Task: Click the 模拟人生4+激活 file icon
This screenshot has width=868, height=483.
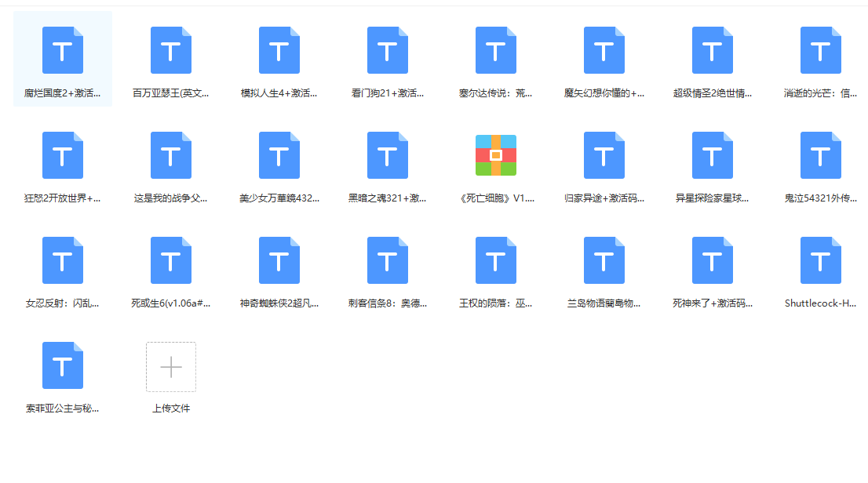Action: click(279, 50)
